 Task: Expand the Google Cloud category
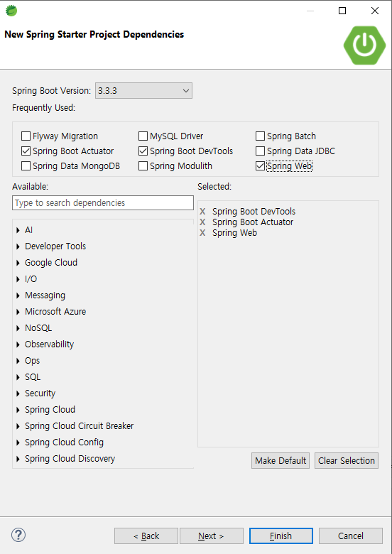point(18,263)
